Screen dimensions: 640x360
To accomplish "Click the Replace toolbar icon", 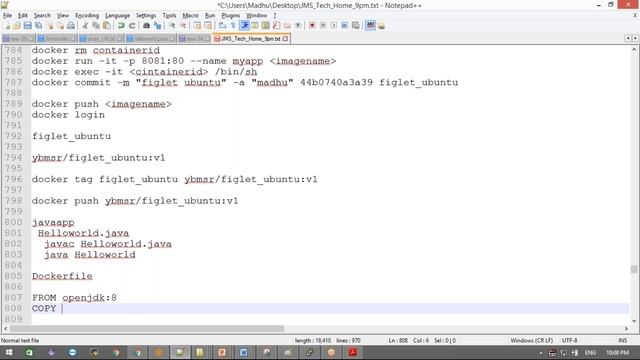I will coord(157,26).
